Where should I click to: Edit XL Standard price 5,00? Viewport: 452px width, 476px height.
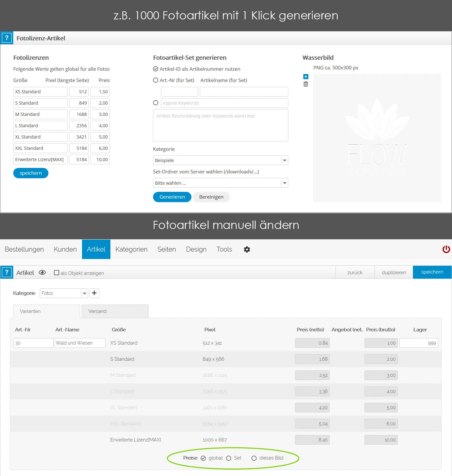click(x=100, y=137)
